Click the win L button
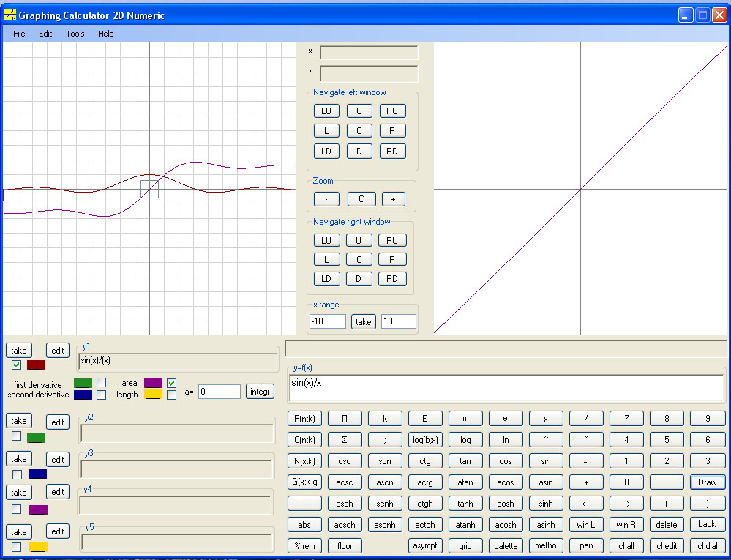731x560 pixels. tap(586, 525)
